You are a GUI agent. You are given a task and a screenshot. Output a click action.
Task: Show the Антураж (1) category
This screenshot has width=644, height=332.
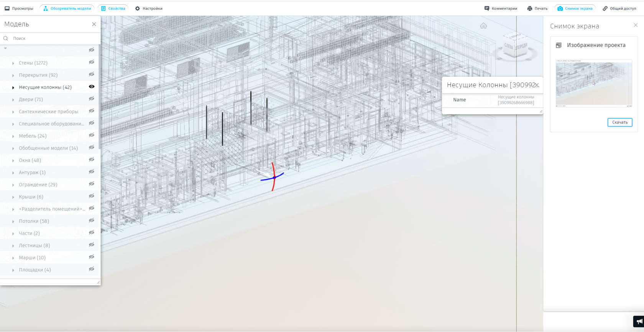(x=92, y=172)
